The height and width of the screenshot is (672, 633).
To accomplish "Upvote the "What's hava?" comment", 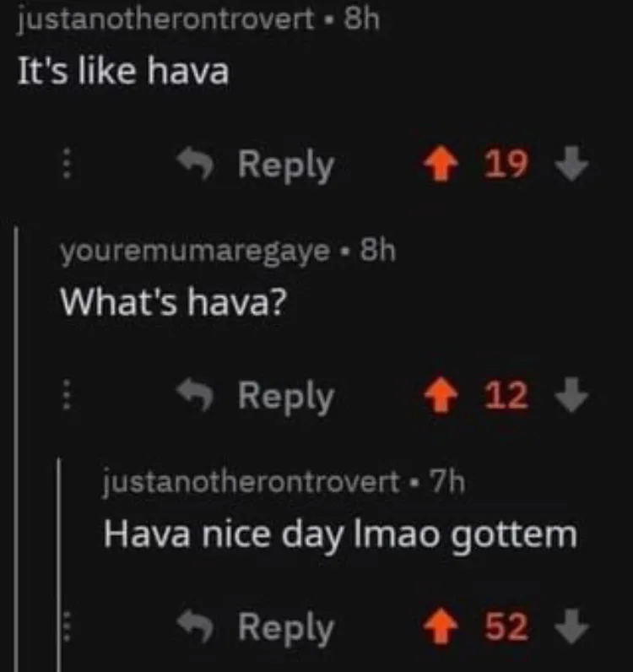I will tap(441, 395).
